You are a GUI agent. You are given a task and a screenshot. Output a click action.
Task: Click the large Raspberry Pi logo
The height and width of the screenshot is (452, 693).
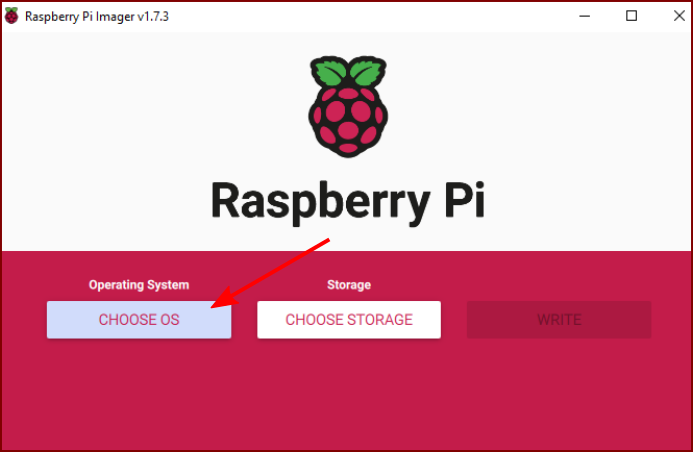[348, 106]
